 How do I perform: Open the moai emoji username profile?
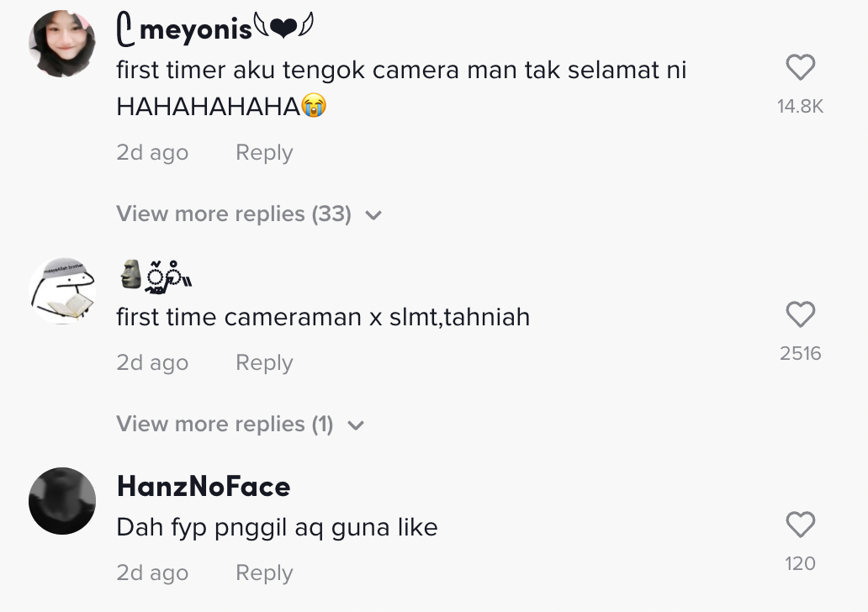[x=156, y=276]
